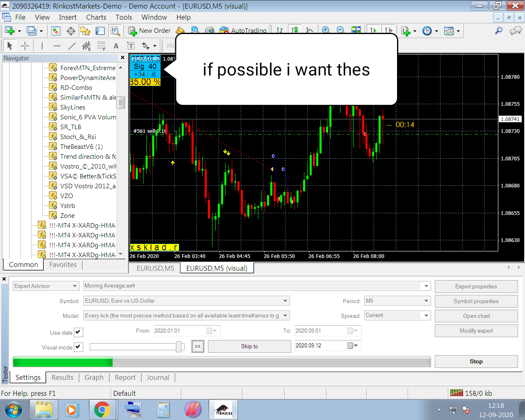Image resolution: width=525 pixels, height=420 pixels.
Task: Click the New Order button
Action: pyautogui.click(x=149, y=31)
